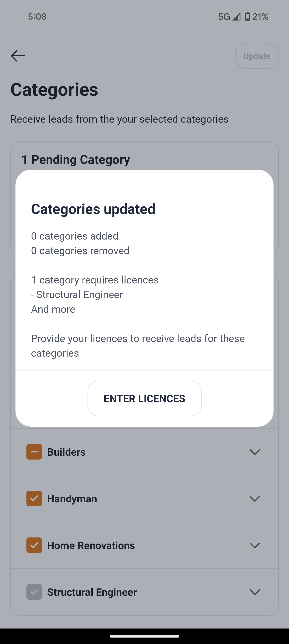Image resolution: width=289 pixels, height=644 pixels.
Task: Toggle the Structural Engineer checkbox
Action: click(34, 592)
